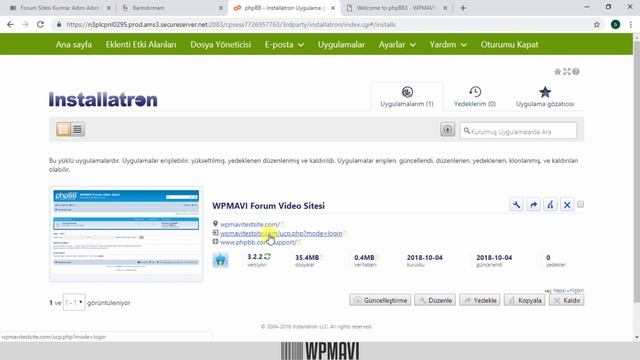Click the Kaldır button
Image resolution: width=640 pixels, height=360 pixels.
(x=567, y=300)
